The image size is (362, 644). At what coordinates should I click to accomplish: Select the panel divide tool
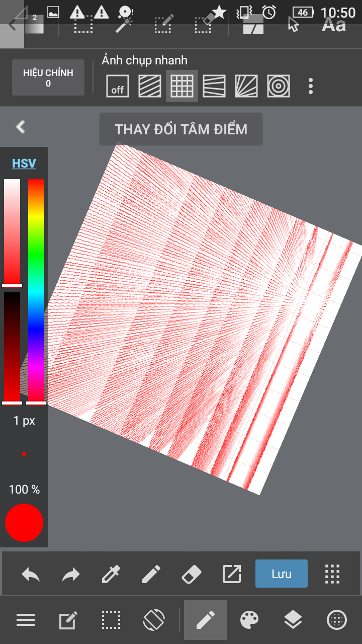coord(253,24)
